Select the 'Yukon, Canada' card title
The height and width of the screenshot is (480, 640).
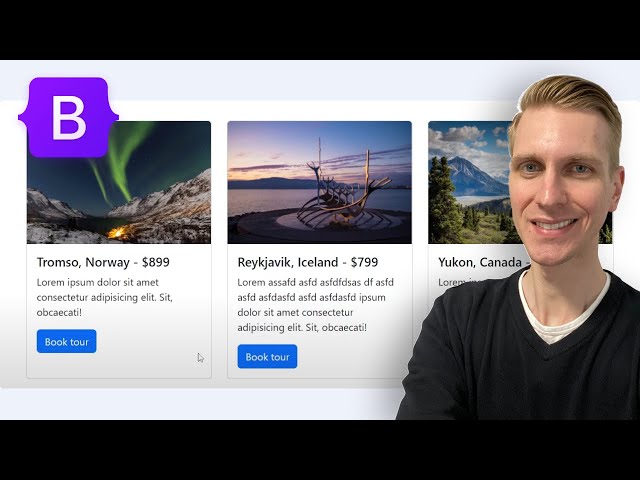click(480, 262)
